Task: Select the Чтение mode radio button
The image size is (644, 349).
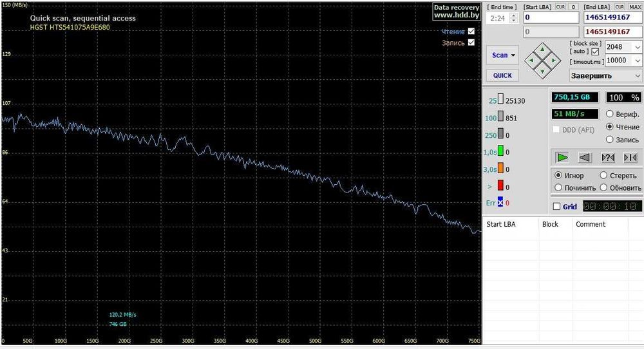Action: coord(609,127)
